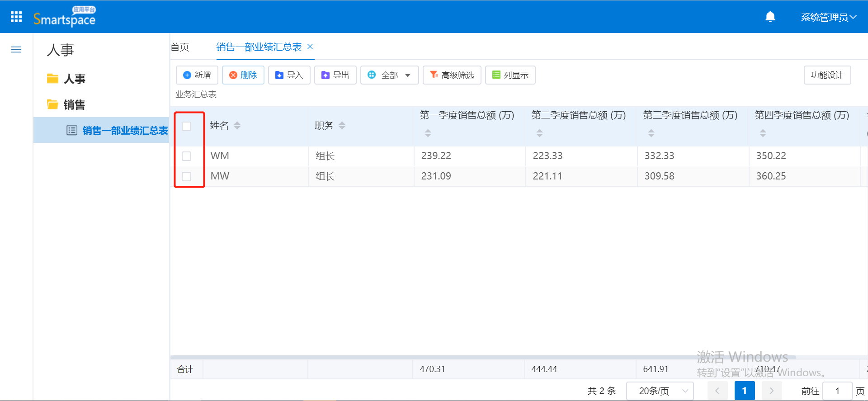Click the 前往 page number input
868x401 pixels.
click(x=837, y=391)
